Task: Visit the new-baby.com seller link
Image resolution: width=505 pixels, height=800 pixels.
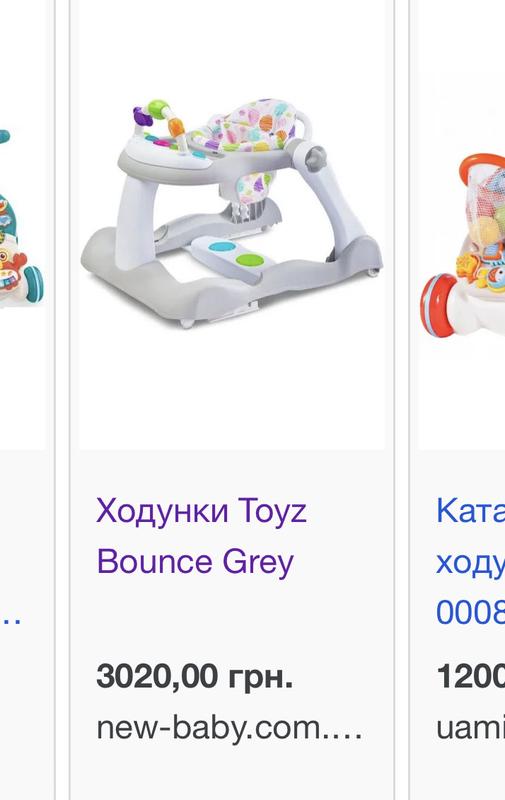Action: point(230,728)
